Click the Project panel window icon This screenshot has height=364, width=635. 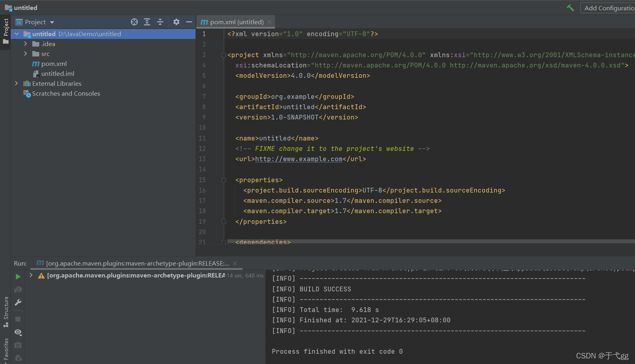[19, 22]
